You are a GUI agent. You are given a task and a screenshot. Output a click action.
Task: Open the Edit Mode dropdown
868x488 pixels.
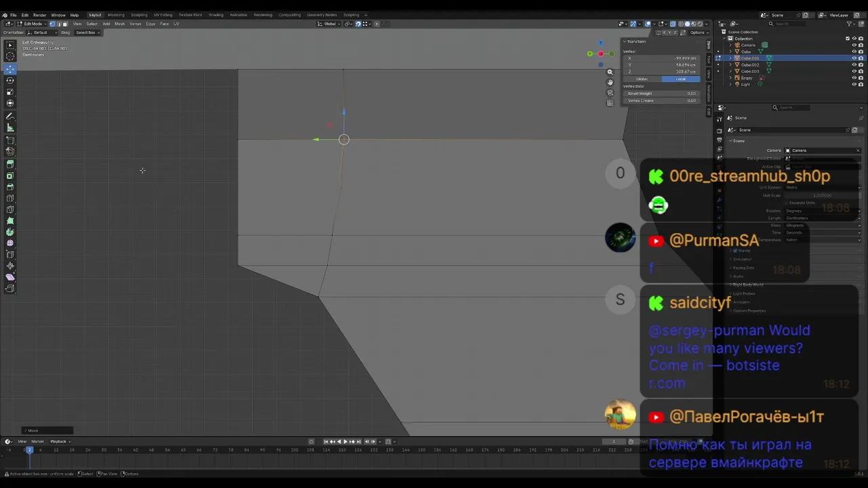tap(32, 24)
